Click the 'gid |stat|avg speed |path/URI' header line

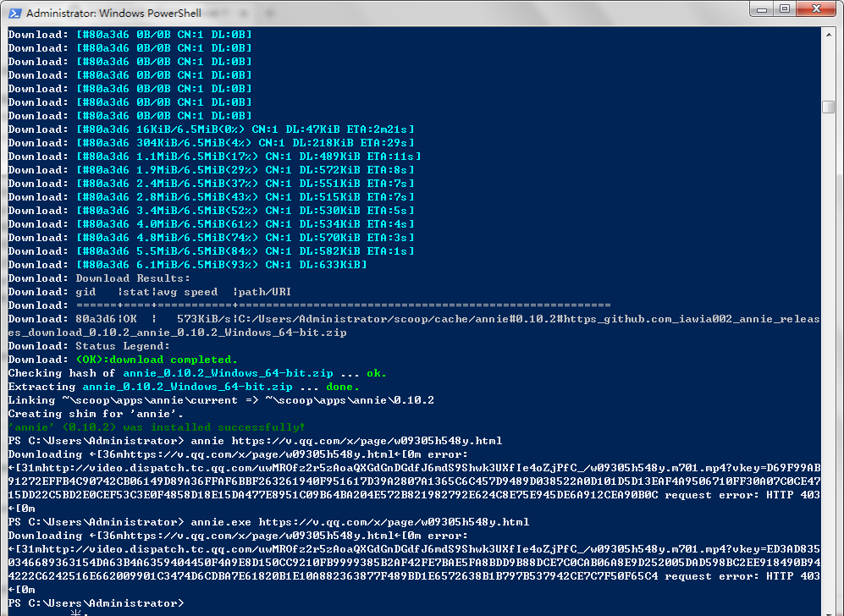(150, 292)
